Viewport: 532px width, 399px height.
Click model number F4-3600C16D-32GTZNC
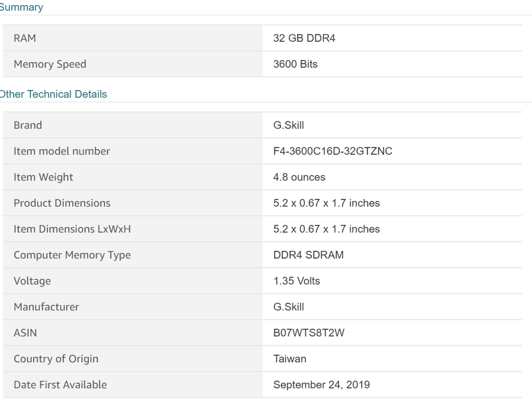[333, 151]
